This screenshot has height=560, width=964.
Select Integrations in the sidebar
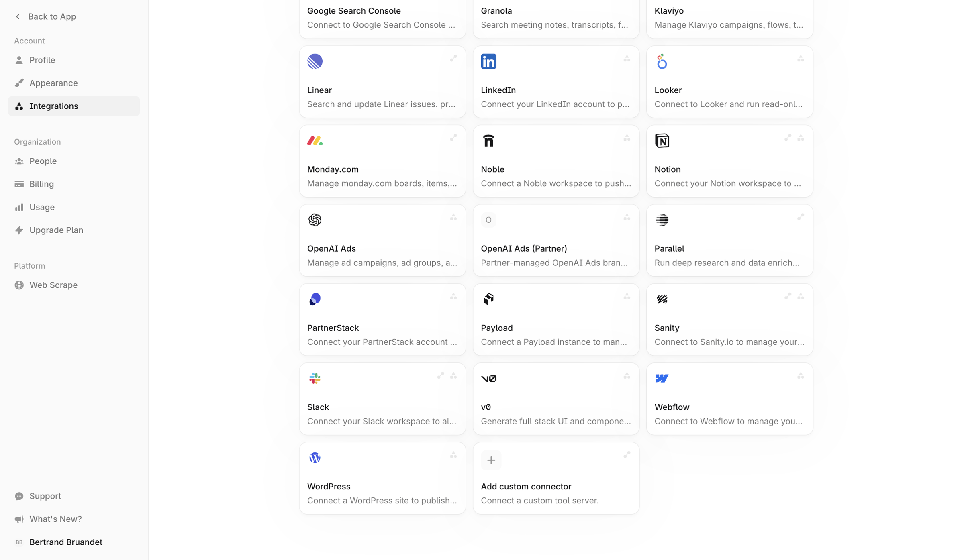click(x=74, y=106)
